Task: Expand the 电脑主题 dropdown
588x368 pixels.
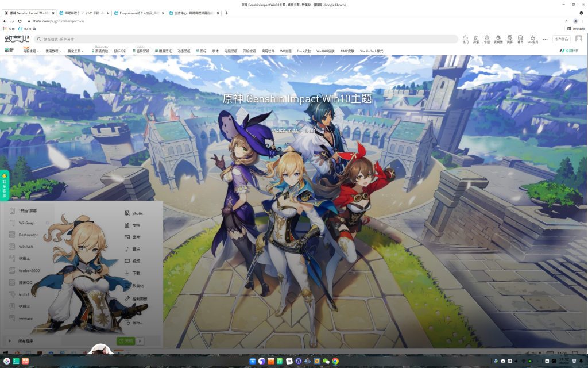Action: [31, 51]
